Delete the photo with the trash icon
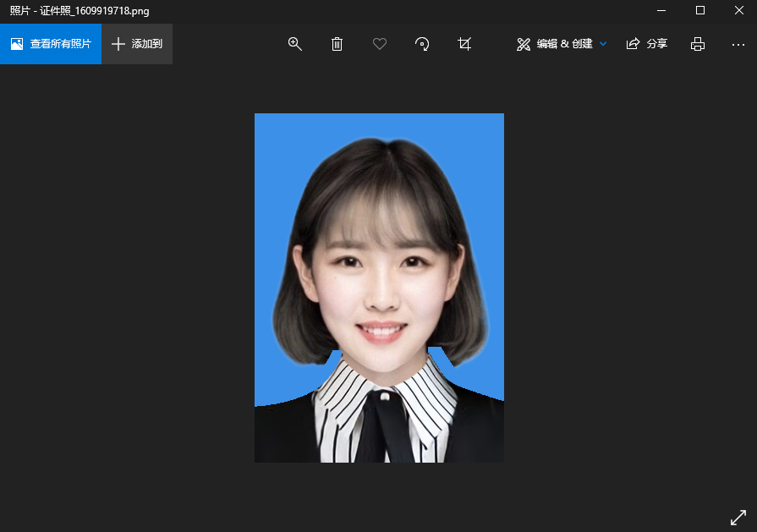The height and width of the screenshot is (532, 757). click(x=337, y=44)
